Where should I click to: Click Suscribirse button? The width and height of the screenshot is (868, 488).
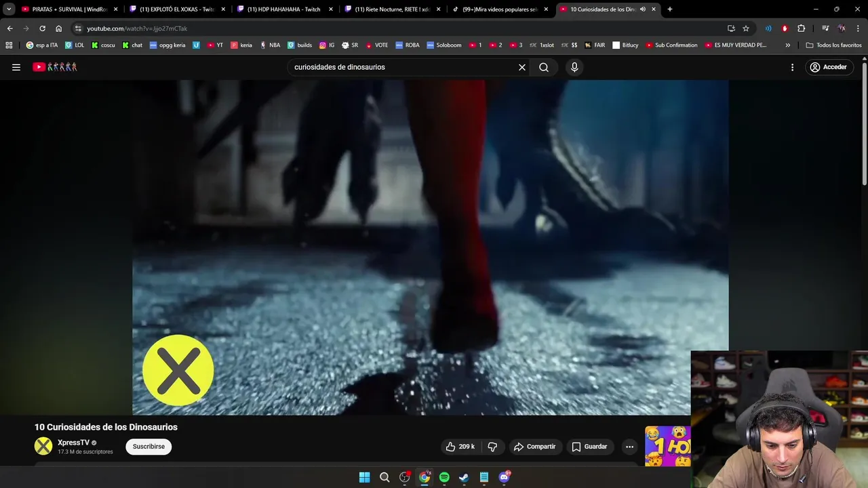click(x=149, y=447)
